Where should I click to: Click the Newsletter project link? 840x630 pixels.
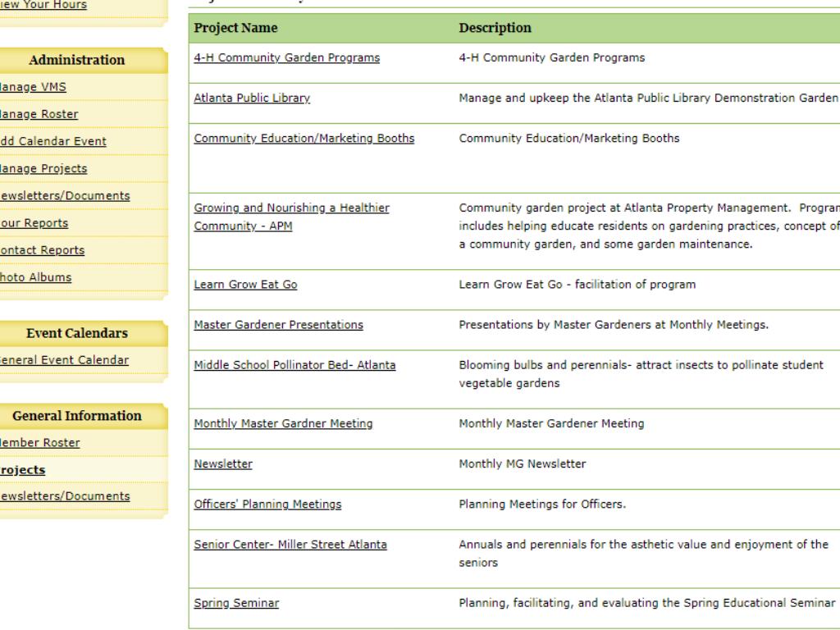pyautogui.click(x=223, y=464)
